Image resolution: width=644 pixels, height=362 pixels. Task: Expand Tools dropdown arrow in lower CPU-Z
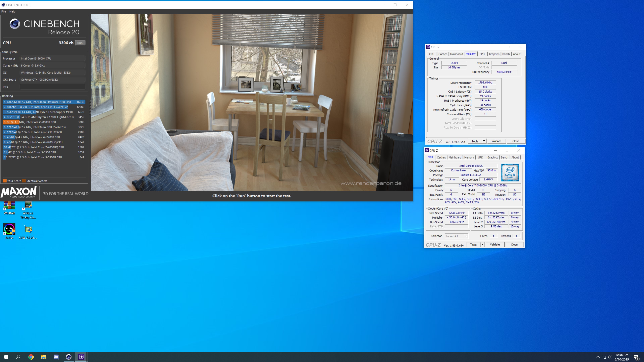[x=482, y=245]
